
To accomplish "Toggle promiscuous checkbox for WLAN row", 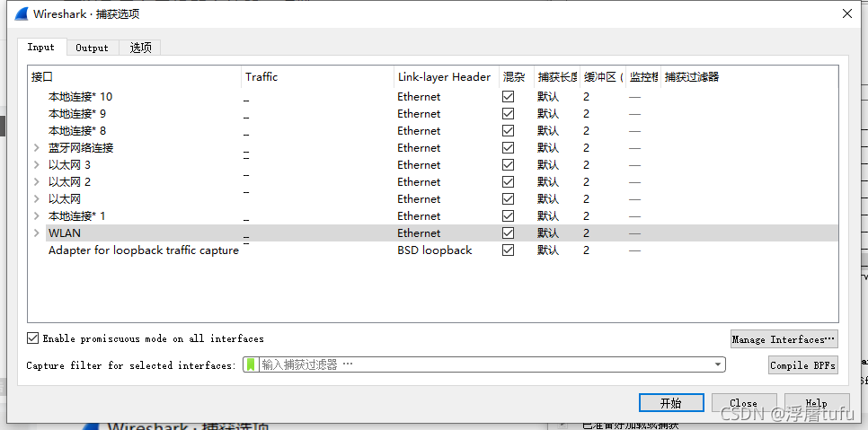I will point(509,233).
